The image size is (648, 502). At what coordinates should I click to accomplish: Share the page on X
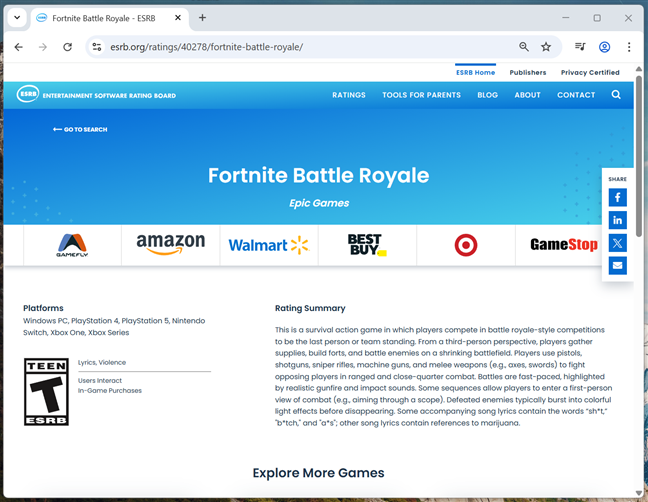click(617, 243)
